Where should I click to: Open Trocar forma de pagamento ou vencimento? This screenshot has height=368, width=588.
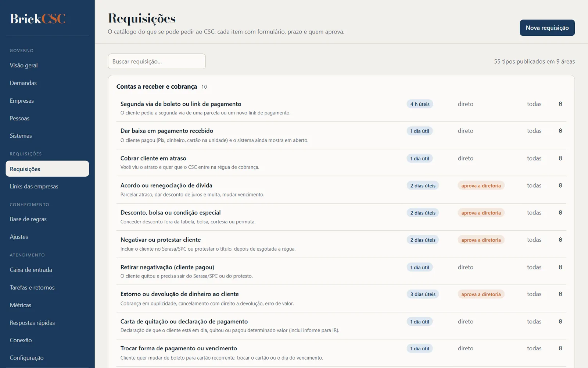click(x=341, y=353)
